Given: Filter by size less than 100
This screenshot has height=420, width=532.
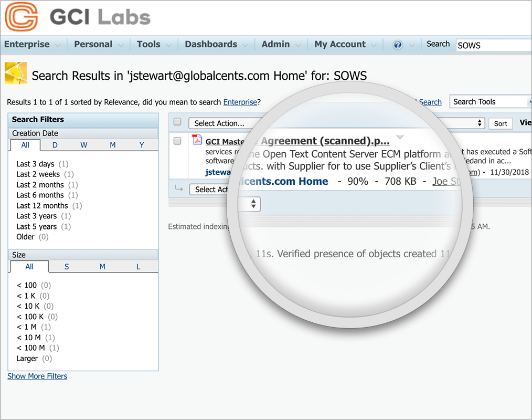Looking at the screenshot, I should click(x=26, y=285).
